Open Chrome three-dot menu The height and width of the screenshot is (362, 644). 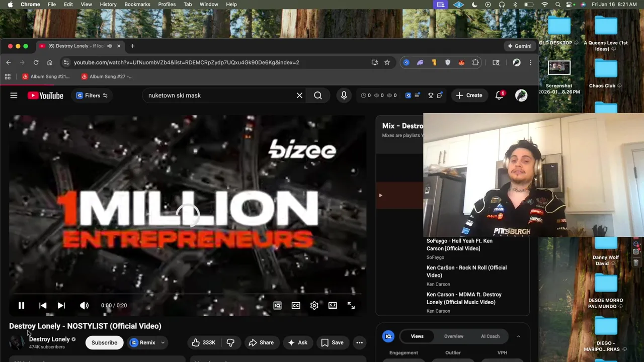pyautogui.click(x=530, y=62)
